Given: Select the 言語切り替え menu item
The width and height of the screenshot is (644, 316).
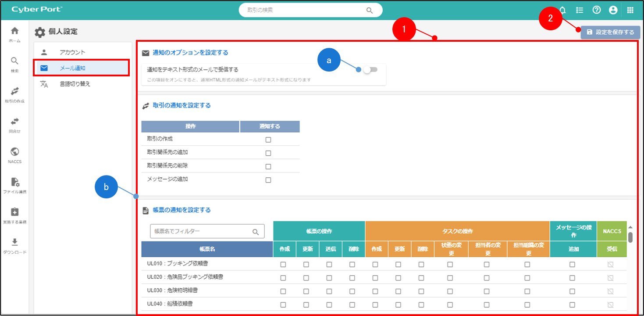Looking at the screenshot, I should click(75, 84).
